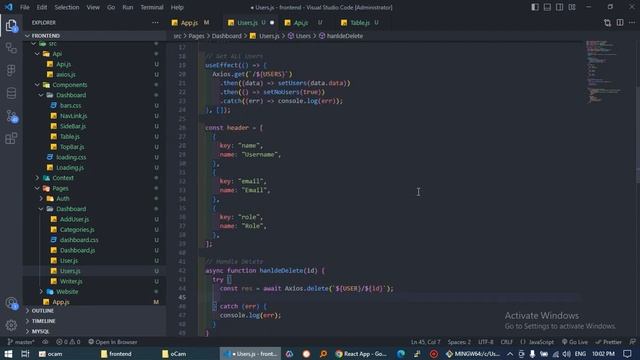Open AddUser.js in the explorer
The width and height of the screenshot is (640, 360).
point(74,219)
